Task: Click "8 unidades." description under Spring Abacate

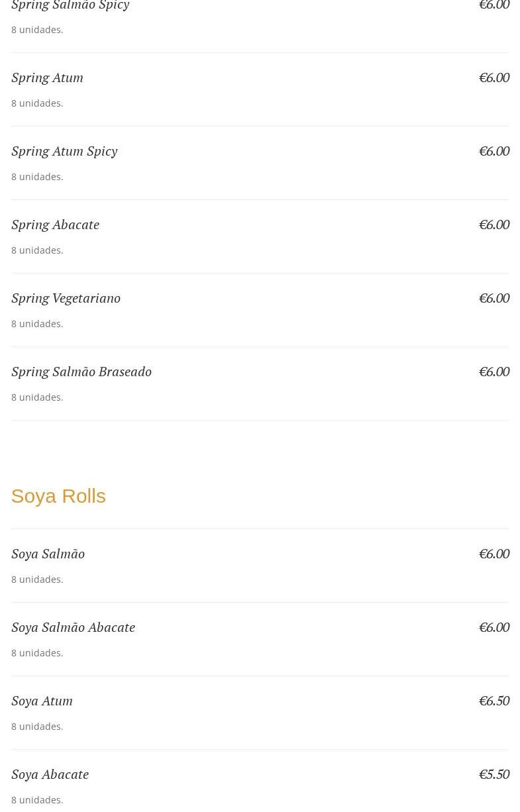Action: click(x=37, y=250)
